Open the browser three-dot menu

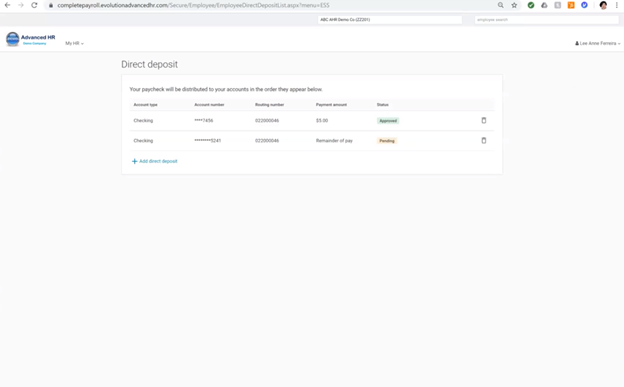coord(616,5)
